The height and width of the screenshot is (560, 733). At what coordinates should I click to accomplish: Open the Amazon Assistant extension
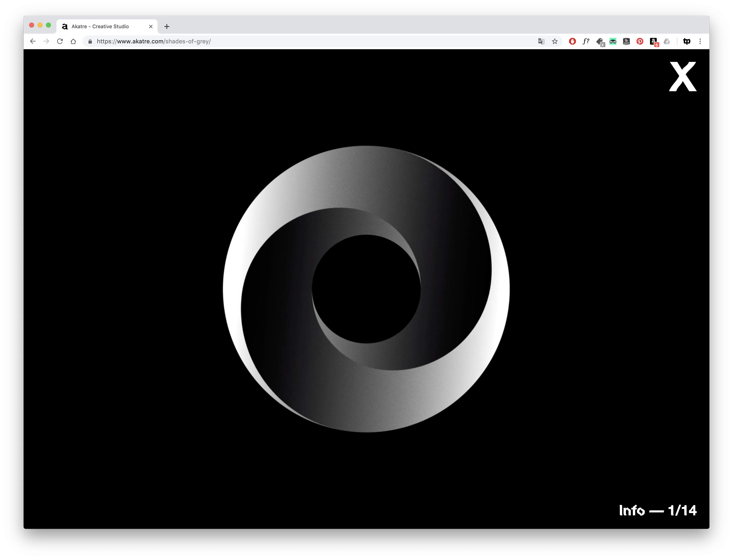tap(653, 41)
